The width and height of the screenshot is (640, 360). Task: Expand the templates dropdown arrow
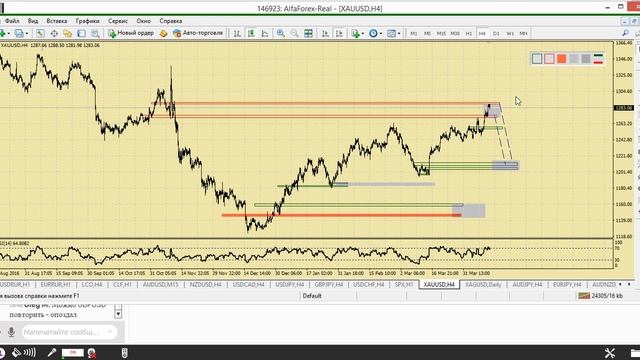click(399, 33)
